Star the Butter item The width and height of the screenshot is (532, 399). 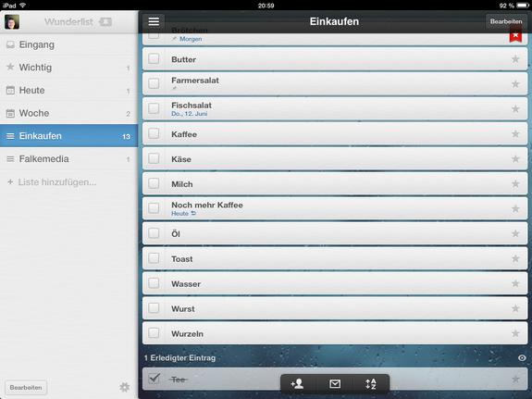[515, 59]
